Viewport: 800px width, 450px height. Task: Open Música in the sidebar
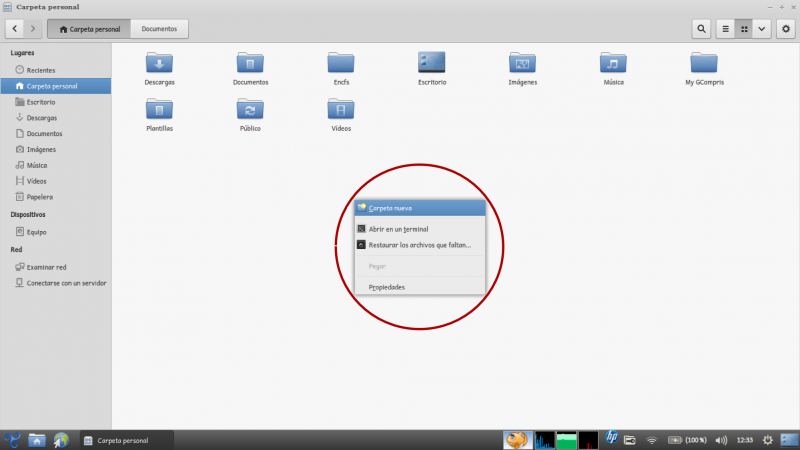(x=56, y=165)
